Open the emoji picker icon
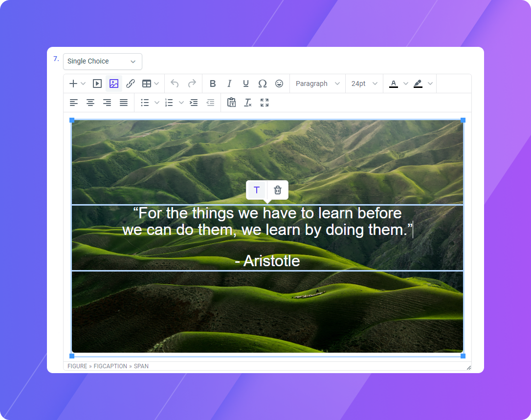Screen dimensions: 531x420 click(x=279, y=84)
